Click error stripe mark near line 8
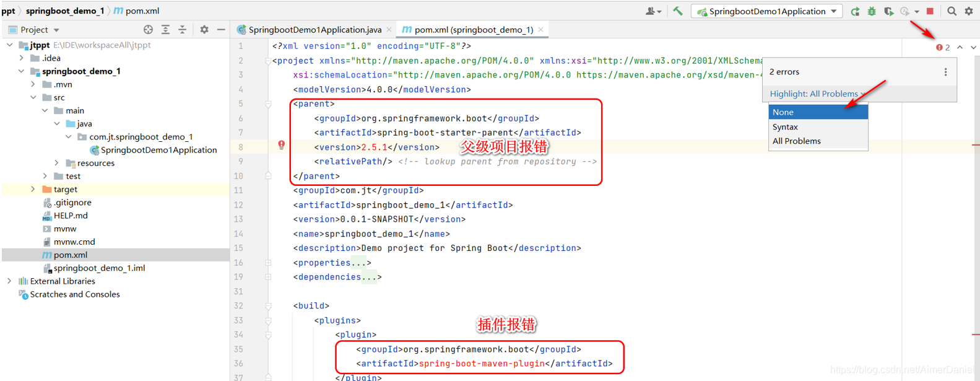Viewport: 980px width, 381px height. [976, 145]
